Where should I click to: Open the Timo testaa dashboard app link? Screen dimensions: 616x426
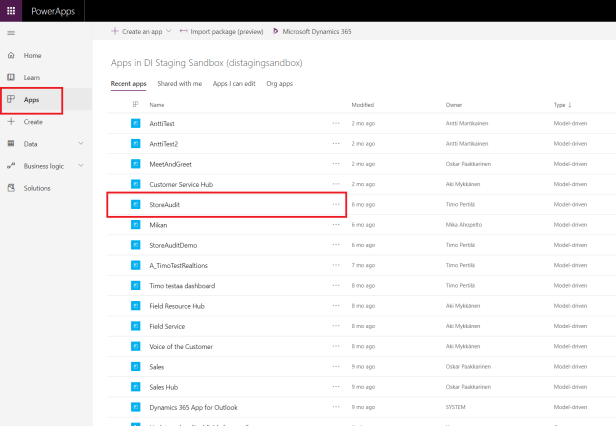tap(182, 286)
